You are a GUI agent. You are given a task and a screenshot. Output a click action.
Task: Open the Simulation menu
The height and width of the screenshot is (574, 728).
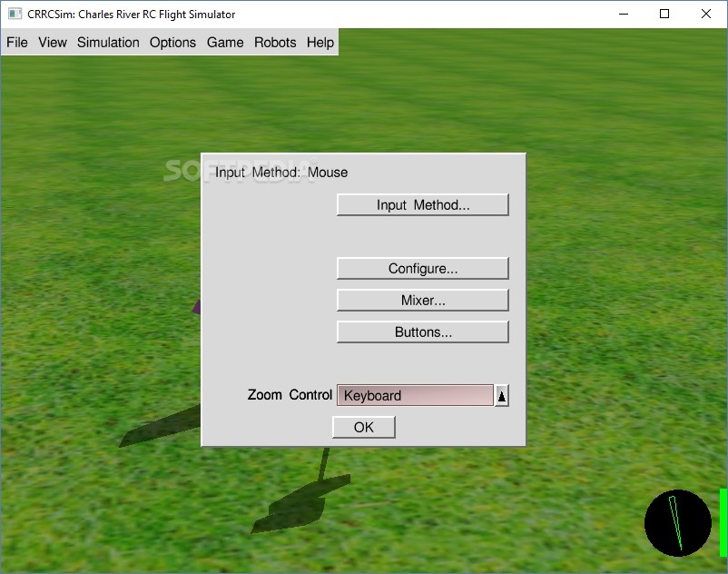108,43
